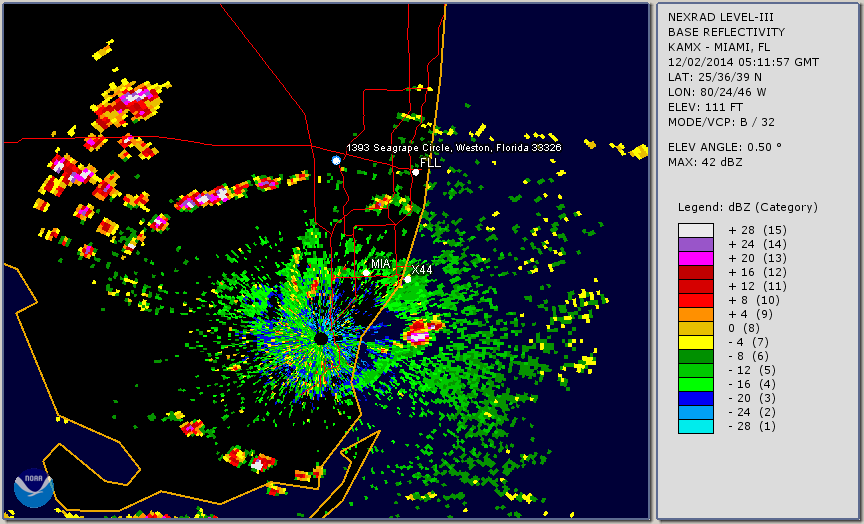Image resolution: width=864 pixels, height=524 pixels.
Task: Click the 'ELEV ANGLE: 0.50' text
Action: [x=725, y=147]
